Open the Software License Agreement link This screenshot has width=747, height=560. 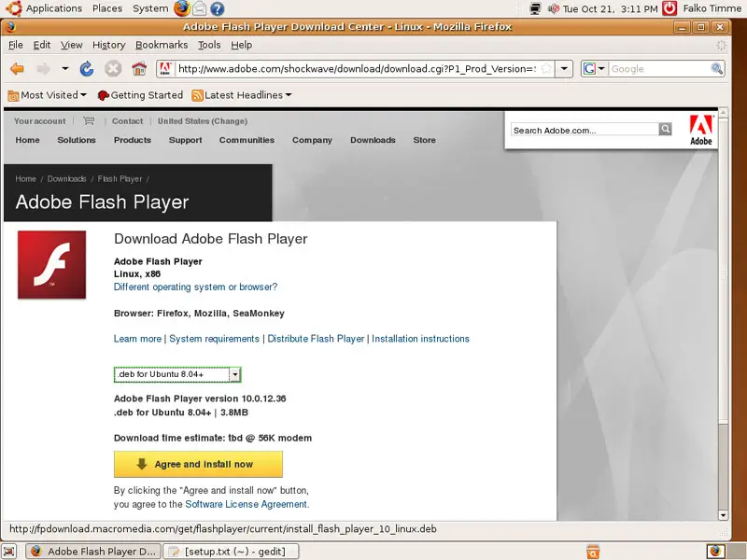coord(246,504)
